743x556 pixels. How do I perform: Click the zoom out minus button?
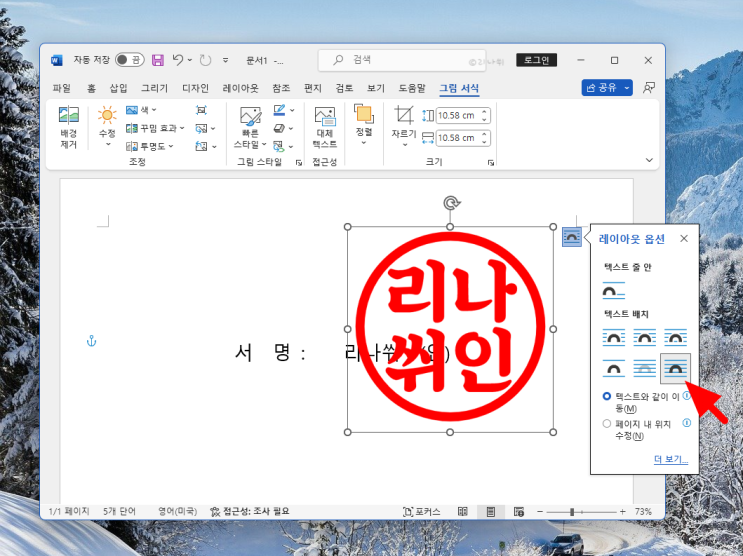coord(540,511)
